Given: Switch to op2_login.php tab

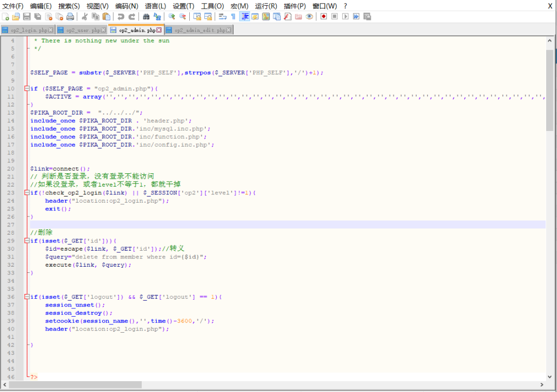Looking at the screenshot, I should pyautogui.click(x=27, y=30).
